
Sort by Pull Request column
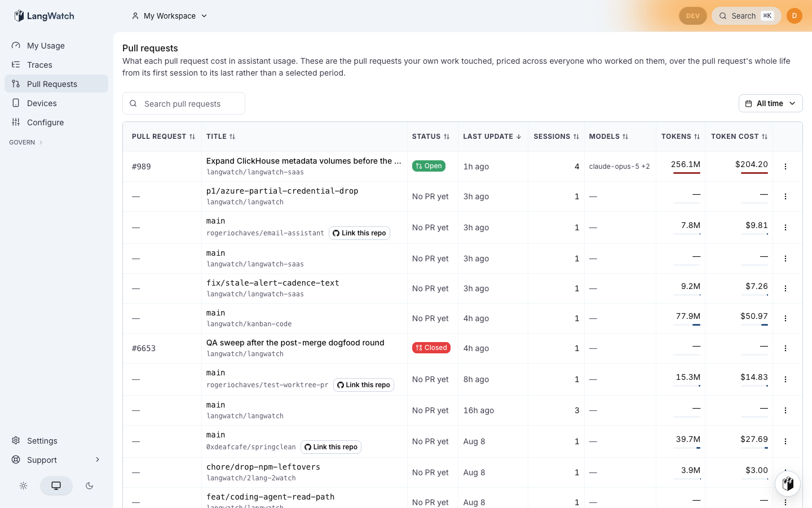(x=164, y=137)
